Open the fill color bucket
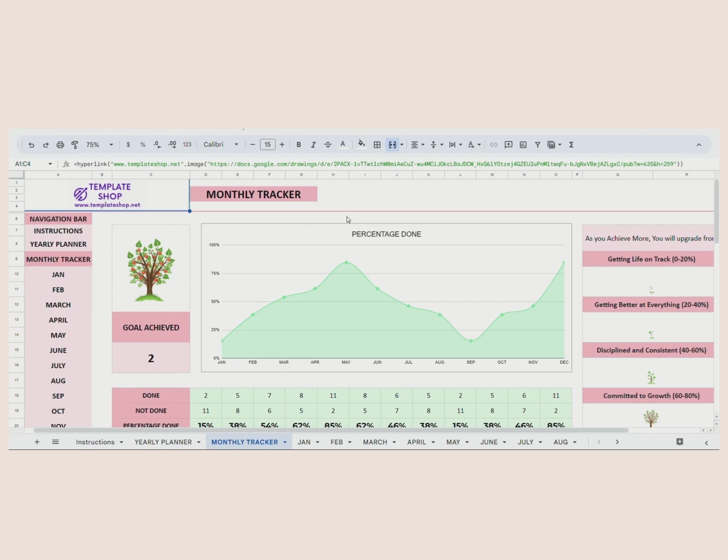 click(362, 144)
